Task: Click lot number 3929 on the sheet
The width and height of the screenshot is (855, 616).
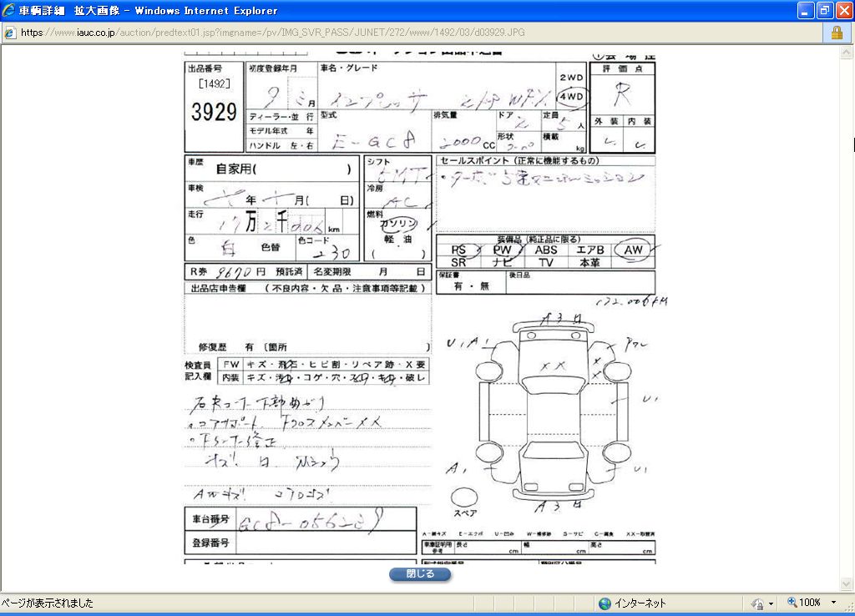Action: (x=214, y=114)
